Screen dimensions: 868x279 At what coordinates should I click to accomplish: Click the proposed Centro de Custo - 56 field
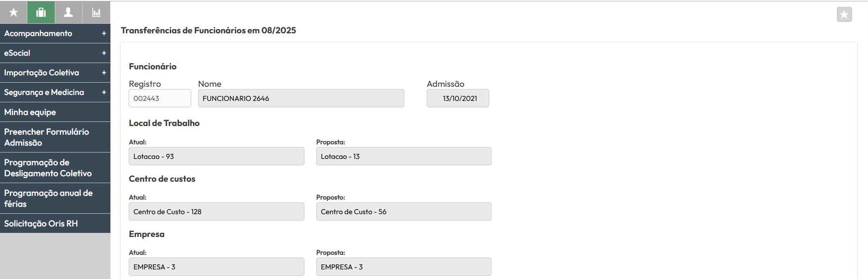click(x=403, y=212)
